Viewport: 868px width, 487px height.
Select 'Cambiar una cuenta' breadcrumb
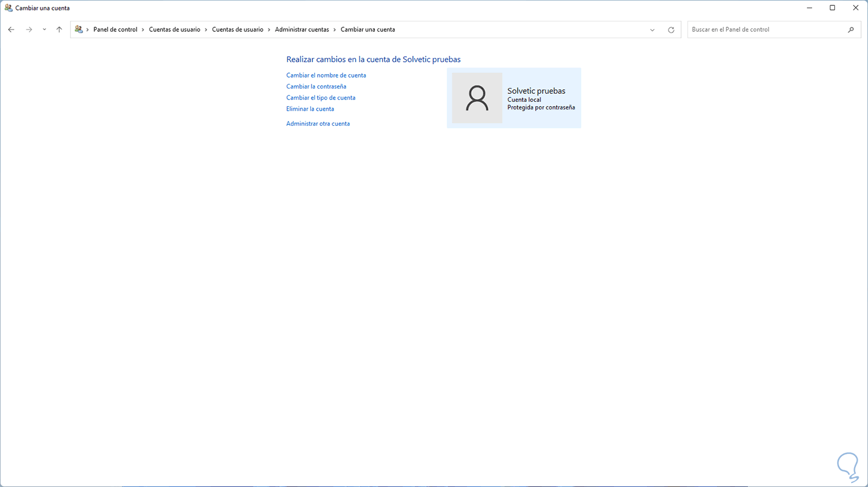[x=367, y=30]
